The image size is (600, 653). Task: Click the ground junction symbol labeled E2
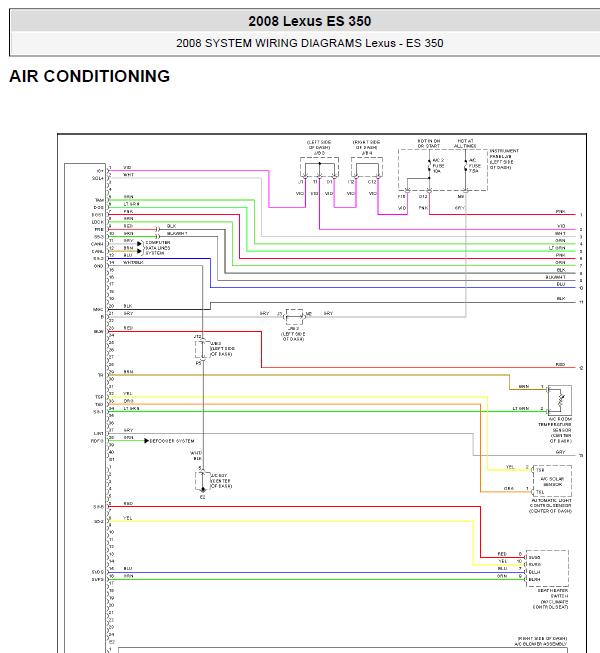tap(203, 490)
